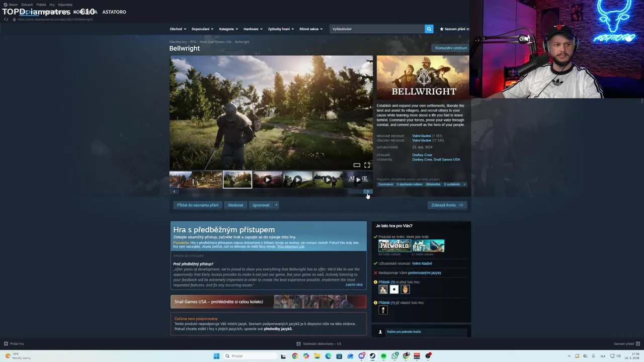Image resolution: width=644 pixels, height=362 pixels.
Task: Click Přidat do seznamu přání button
Action: (x=198, y=205)
